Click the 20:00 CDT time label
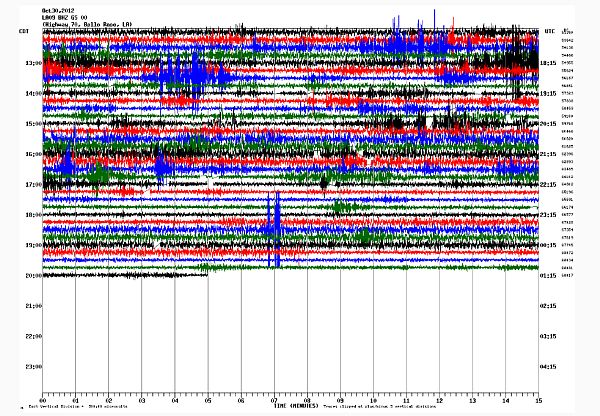600x416 pixels. point(33,276)
